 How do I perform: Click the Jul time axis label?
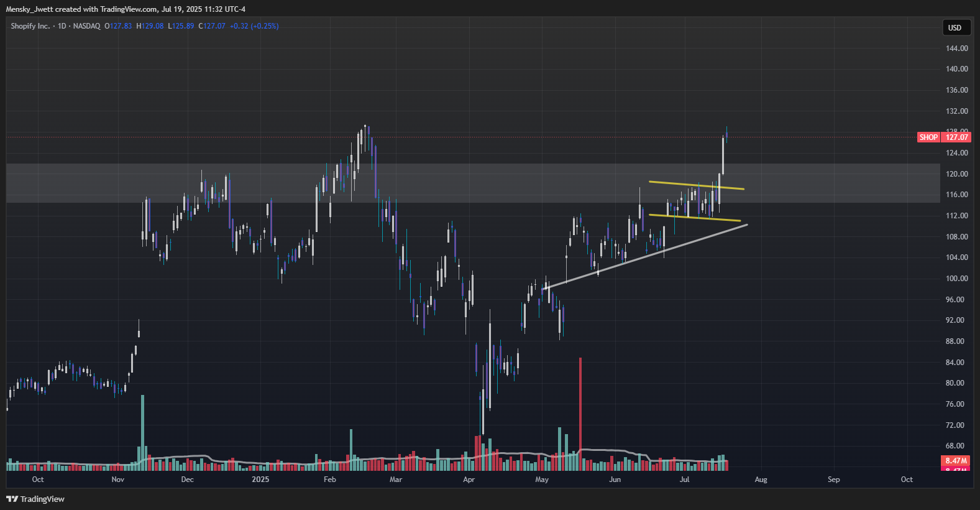[685, 480]
